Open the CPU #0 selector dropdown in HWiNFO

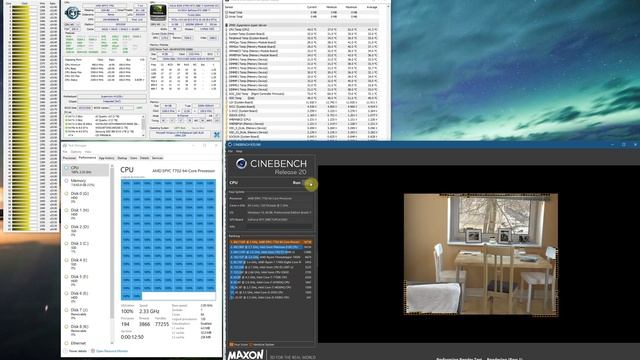(x=72, y=24)
